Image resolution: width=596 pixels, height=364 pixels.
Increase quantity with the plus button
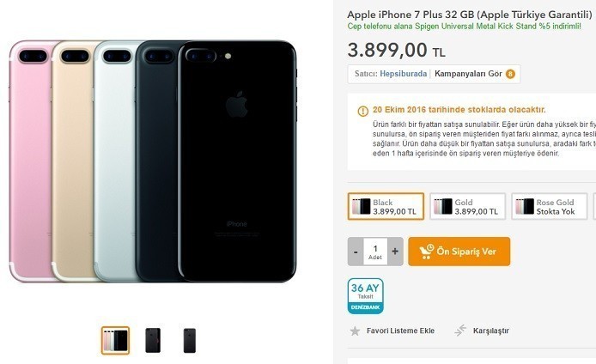(x=395, y=252)
